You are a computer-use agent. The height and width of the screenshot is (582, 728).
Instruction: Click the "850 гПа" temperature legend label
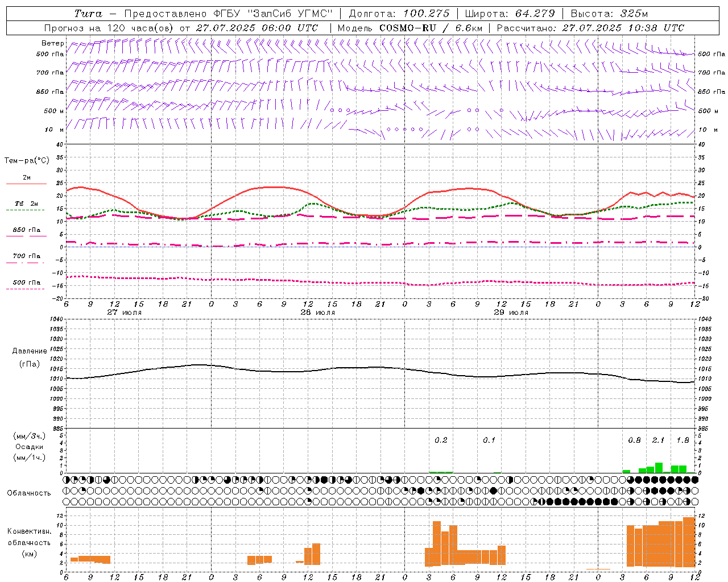(27, 230)
